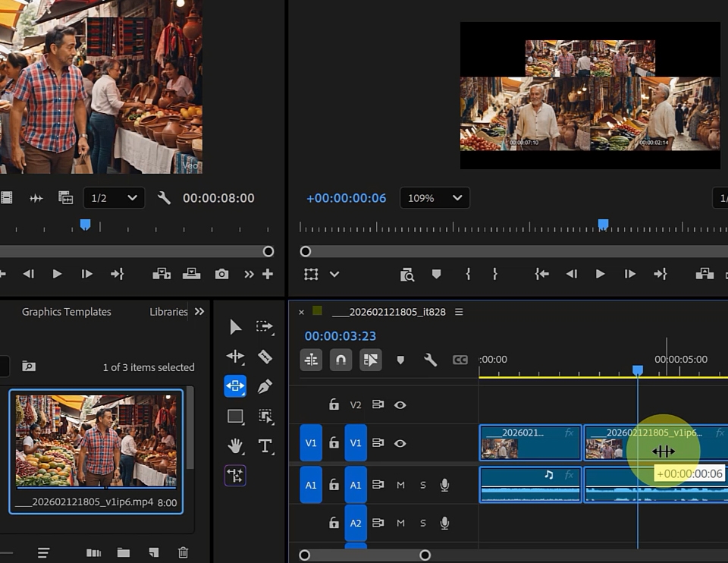Expand hidden panel tabs next to Libraries
Screen dimensions: 728x563
tap(199, 311)
